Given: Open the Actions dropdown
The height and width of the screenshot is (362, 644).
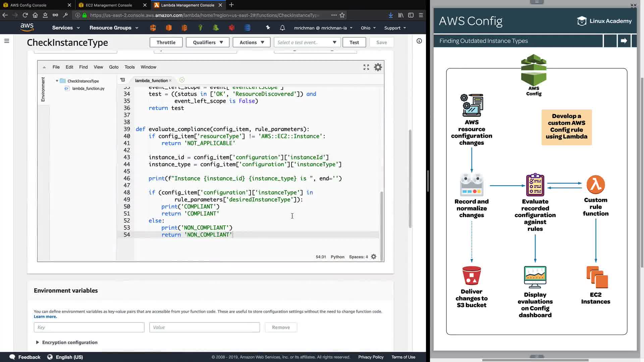Looking at the screenshot, I should (x=252, y=42).
